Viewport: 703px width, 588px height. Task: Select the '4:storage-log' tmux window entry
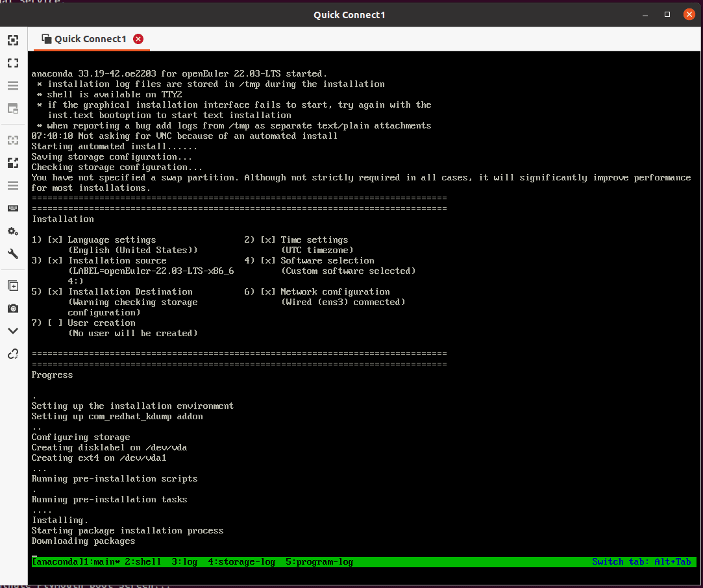(241, 562)
